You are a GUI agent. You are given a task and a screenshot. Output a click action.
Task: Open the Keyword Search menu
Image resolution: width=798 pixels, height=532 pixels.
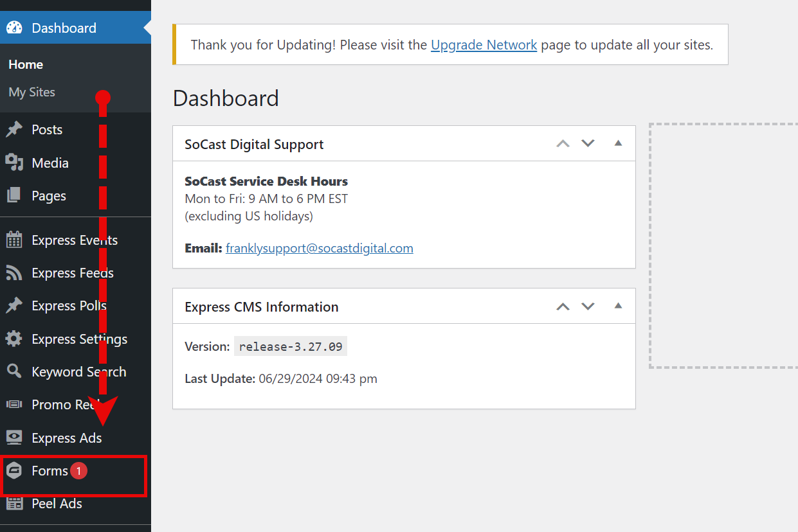75,372
